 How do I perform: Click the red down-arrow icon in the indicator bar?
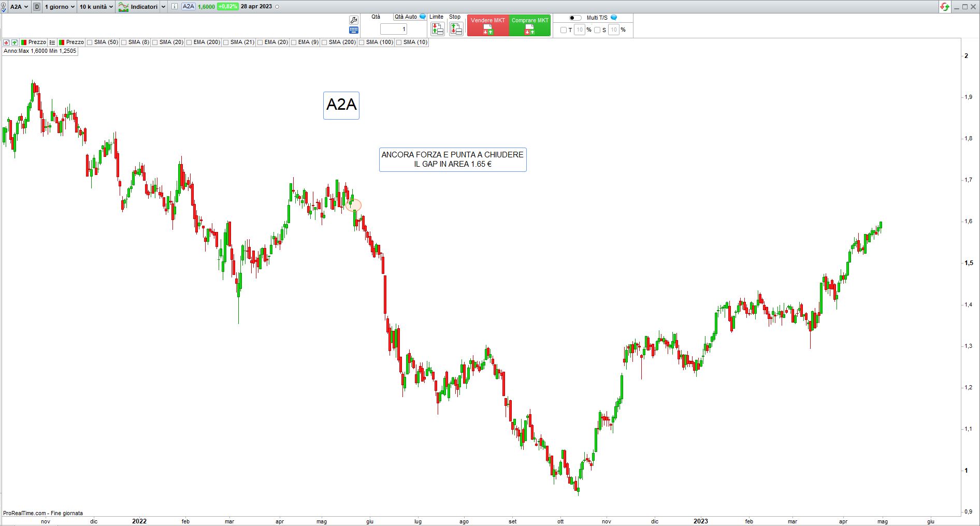pyautogui.click(x=6, y=42)
